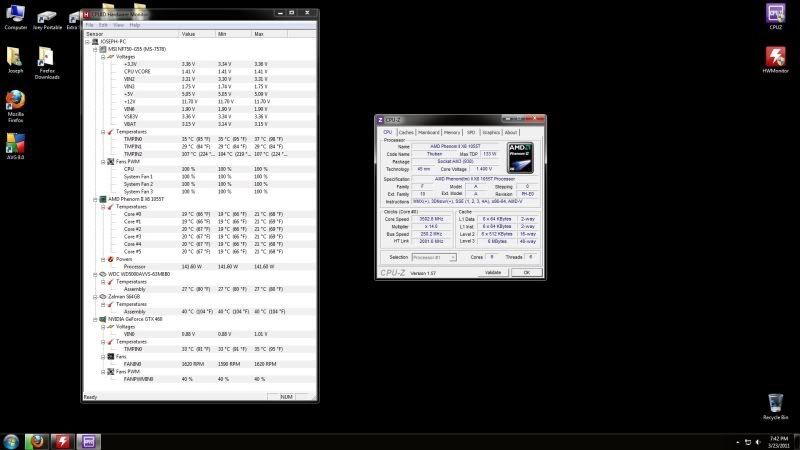Open the Computer desktop icon
The width and height of the screenshot is (800, 450).
point(15,17)
